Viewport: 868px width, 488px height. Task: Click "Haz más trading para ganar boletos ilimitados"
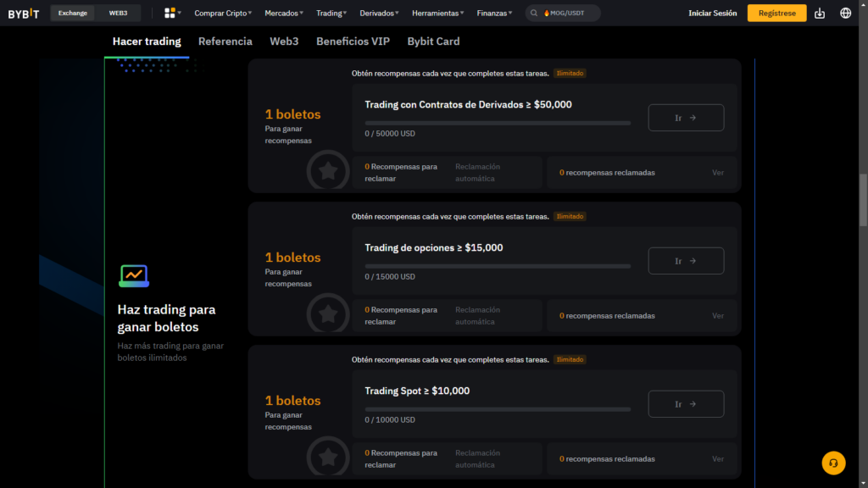170,352
